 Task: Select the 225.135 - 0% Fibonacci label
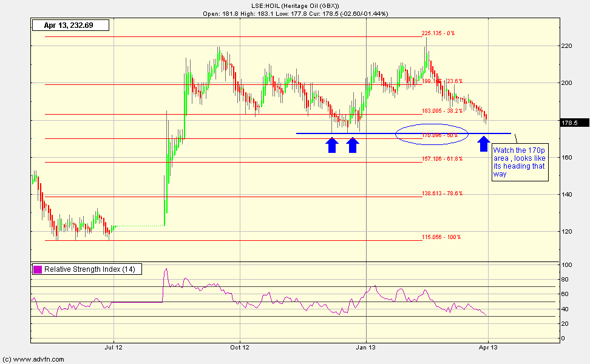[x=438, y=34]
